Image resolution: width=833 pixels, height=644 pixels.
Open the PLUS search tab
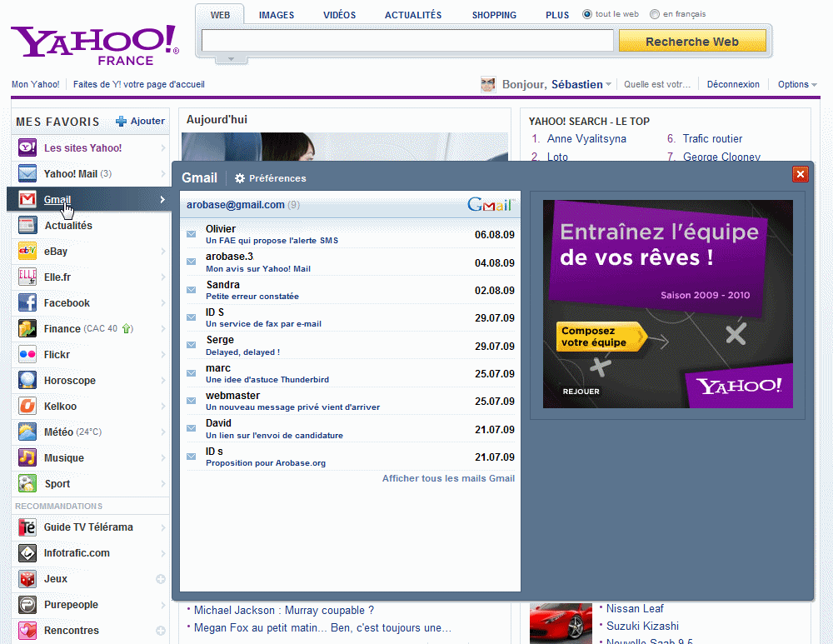(557, 15)
